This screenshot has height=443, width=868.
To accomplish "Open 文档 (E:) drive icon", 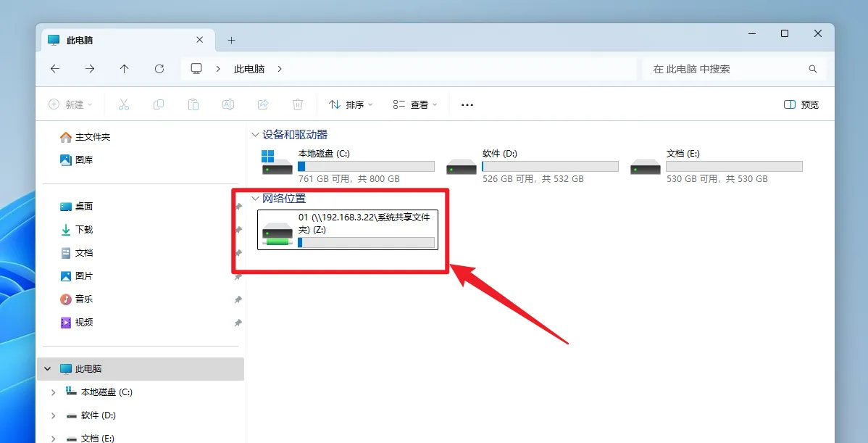I will (x=645, y=166).
